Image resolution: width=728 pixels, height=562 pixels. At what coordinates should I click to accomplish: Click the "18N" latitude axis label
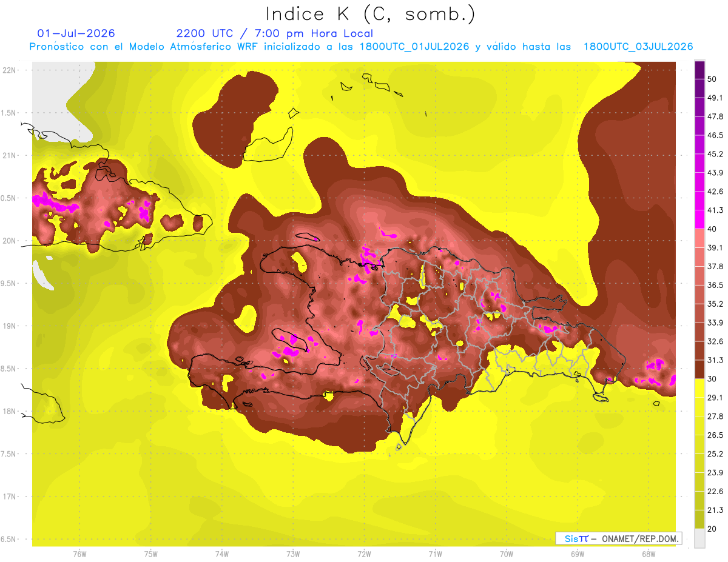(x=9, y=411)
